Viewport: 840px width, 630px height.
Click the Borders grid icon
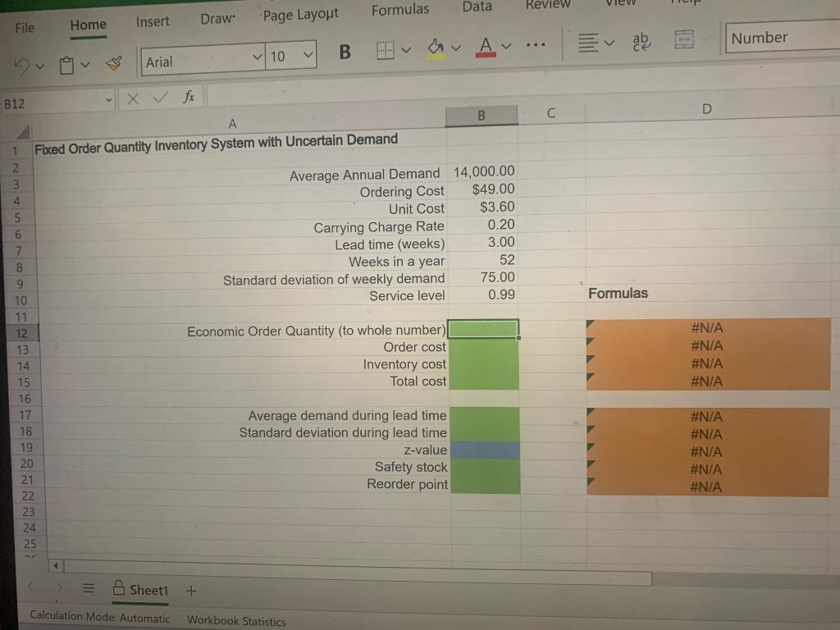click(x=386, y=51)
